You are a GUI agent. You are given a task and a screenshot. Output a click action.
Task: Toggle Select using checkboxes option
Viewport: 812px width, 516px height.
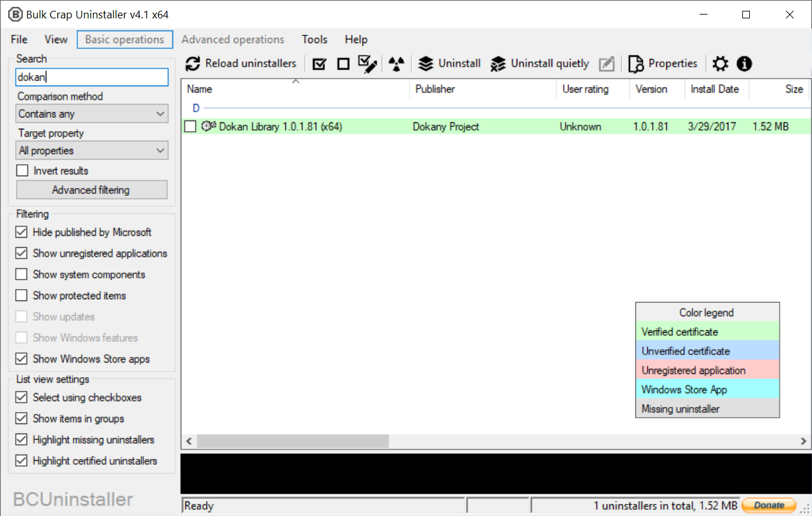[22, 397]
